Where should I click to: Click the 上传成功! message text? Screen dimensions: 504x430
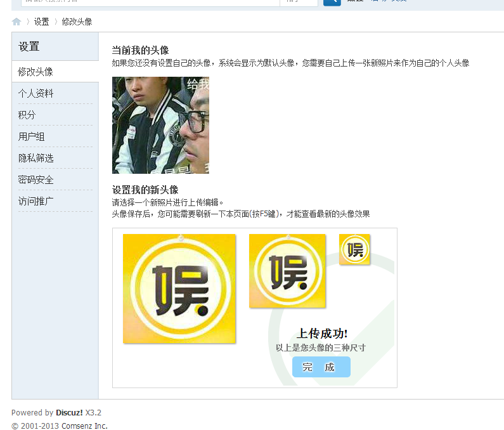coord(322,334)
